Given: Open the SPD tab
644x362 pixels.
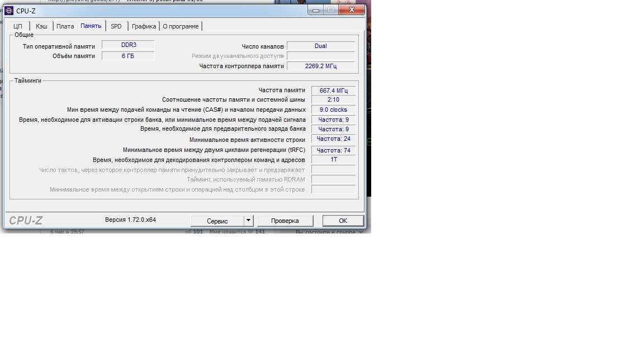Looking at the screenshot, I should coord(116,26).
